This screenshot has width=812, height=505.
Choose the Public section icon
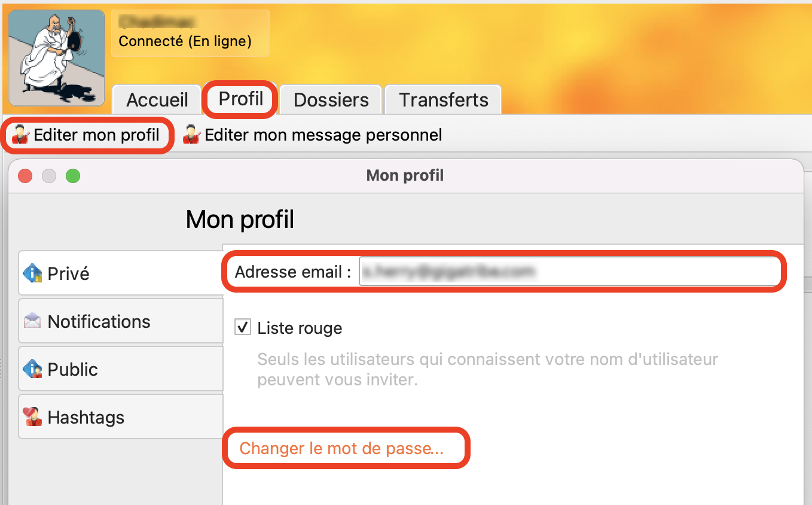click(x=32, y=369)
